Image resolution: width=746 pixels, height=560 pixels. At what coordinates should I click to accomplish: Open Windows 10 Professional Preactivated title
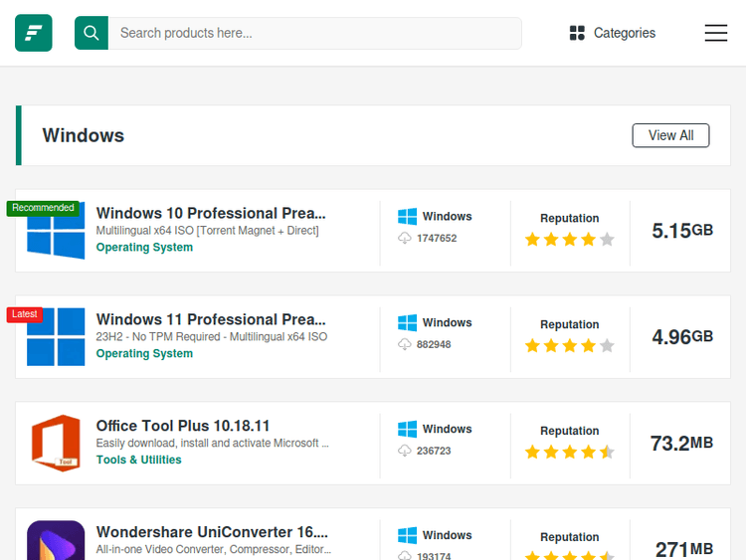tap(211, 213)
